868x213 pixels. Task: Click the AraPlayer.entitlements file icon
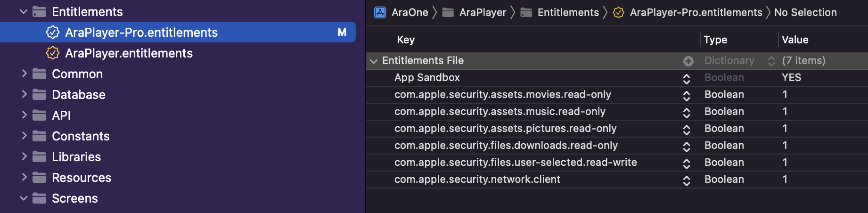tap(53, 53)
